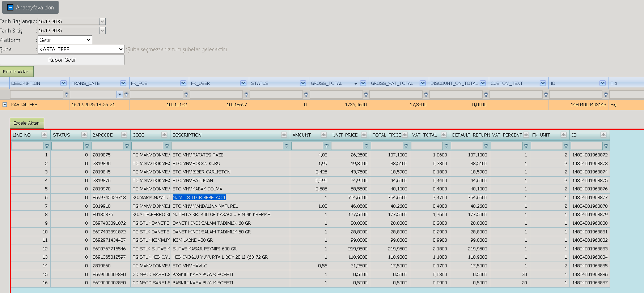Viewport: 644px width, 293px height.
Task: Click the filter funnel under UNIT_PRICE column
Action: [x=367, y=146]
